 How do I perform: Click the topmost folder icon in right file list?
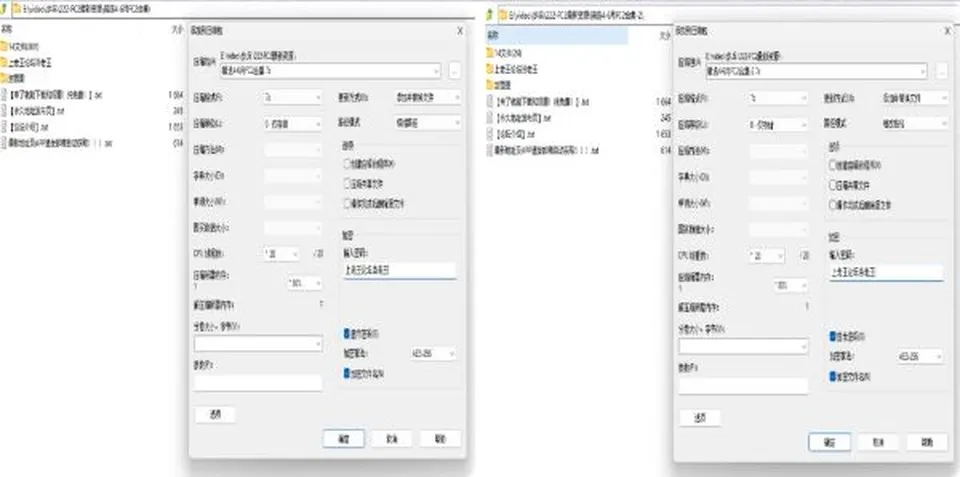click(490, 53)
